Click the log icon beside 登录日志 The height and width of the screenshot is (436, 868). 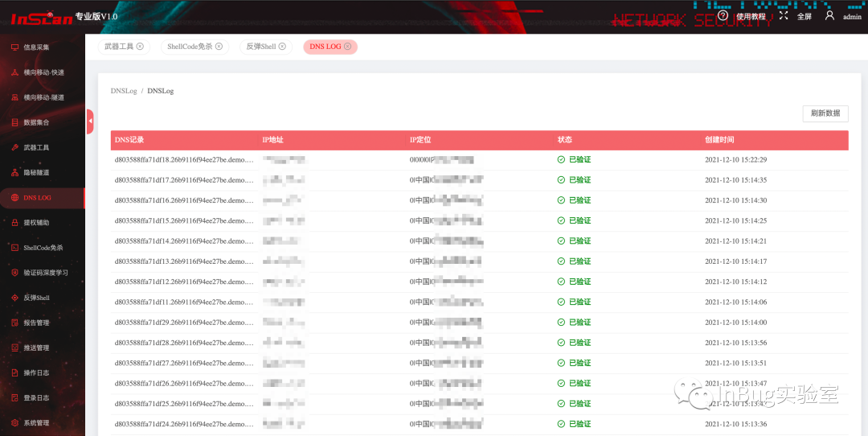(x=15, y=397)
